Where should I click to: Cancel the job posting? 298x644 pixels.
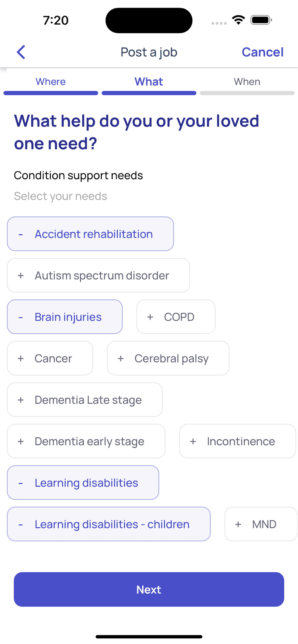point(262,52)
